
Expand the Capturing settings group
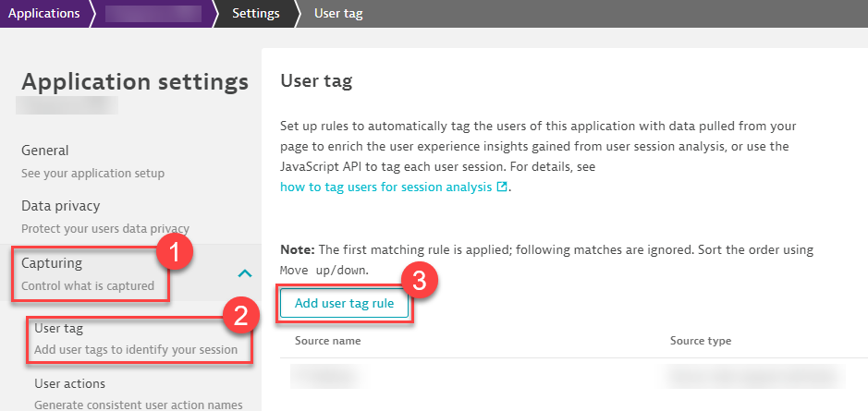click(52, 263)
